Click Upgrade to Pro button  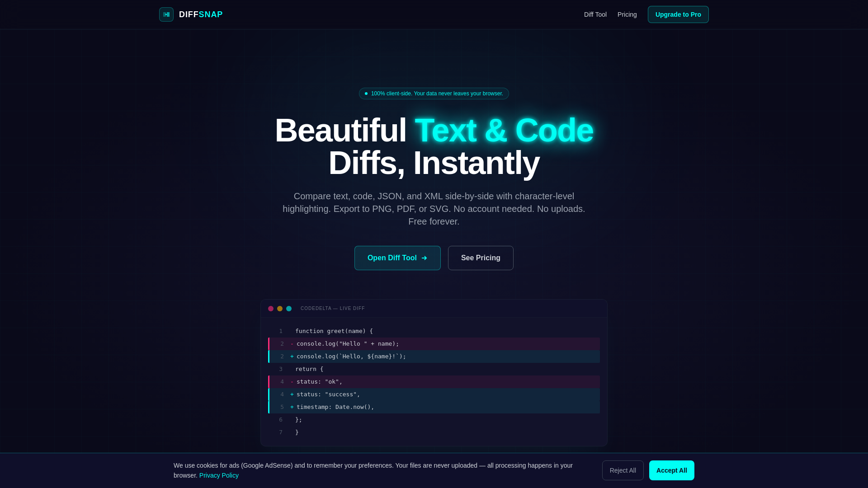click(678, 14)
